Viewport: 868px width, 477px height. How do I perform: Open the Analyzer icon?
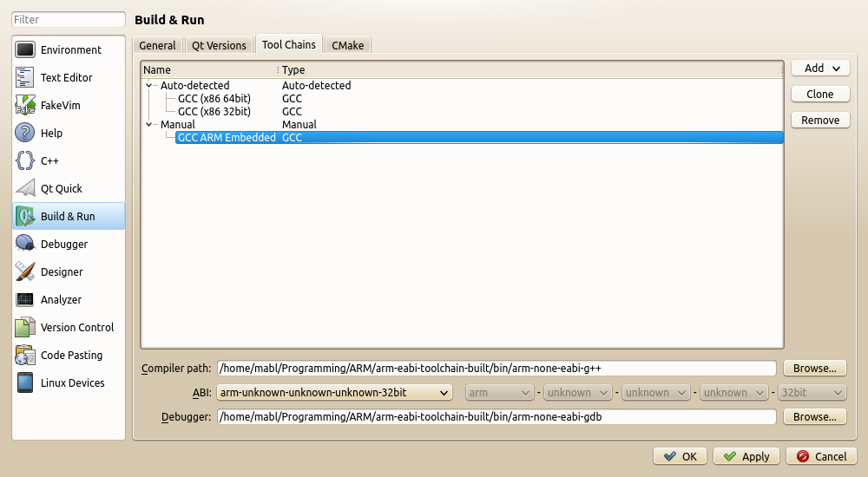point(25,299)
